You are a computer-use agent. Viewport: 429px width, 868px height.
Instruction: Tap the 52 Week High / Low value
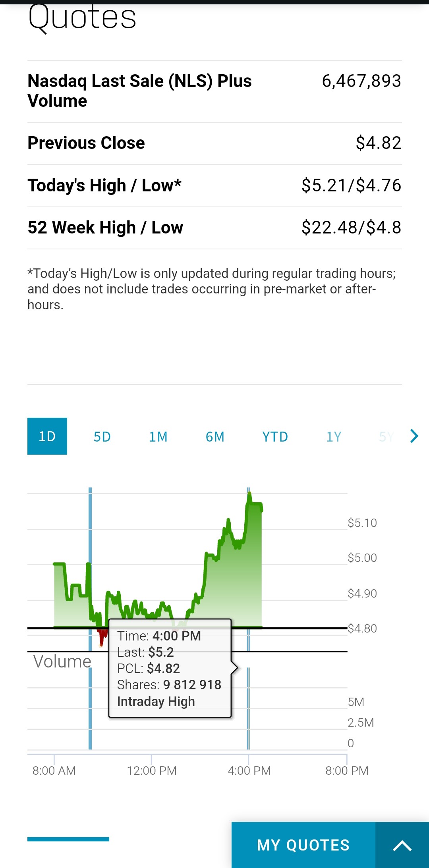tap(351, 228)
